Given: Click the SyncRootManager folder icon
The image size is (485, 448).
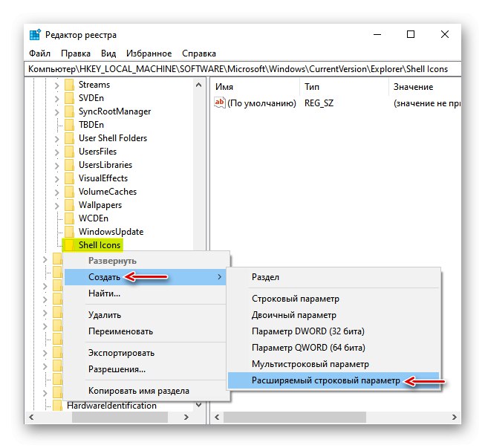Looking at the screenshot, I should pos(69,111).
